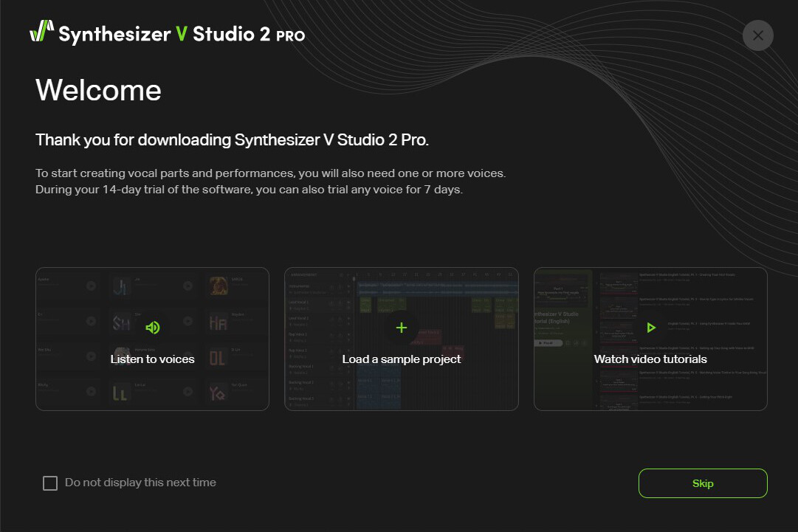Click the Synthesizer V Studio 2 Pro logo
The image size is (798, 532).
pos(168,33)
